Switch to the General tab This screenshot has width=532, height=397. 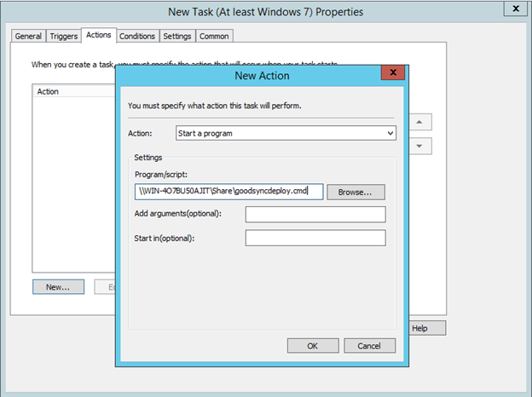tap(28, 36)
